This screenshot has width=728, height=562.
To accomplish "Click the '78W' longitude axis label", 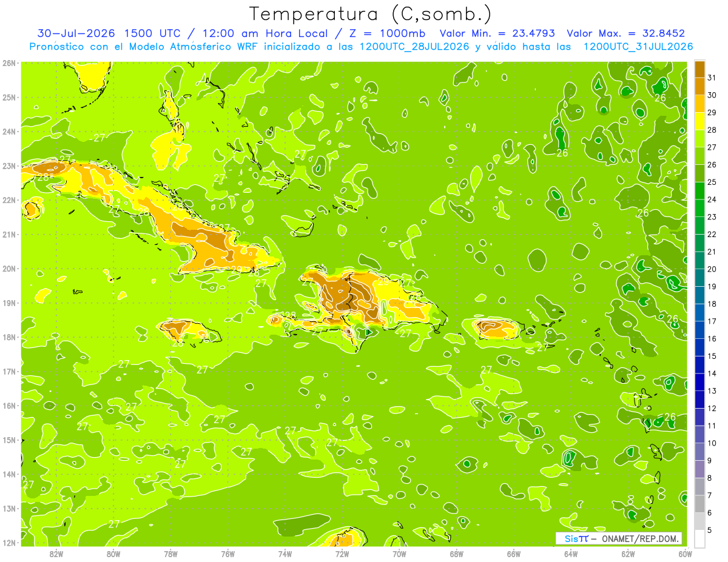I will (170, 554).
